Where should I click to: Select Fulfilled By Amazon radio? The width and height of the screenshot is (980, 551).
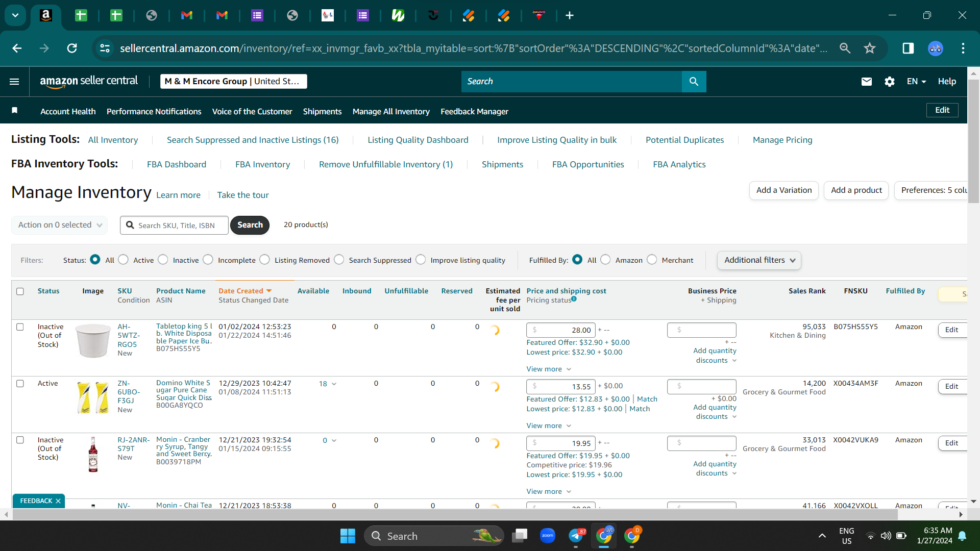605,260
